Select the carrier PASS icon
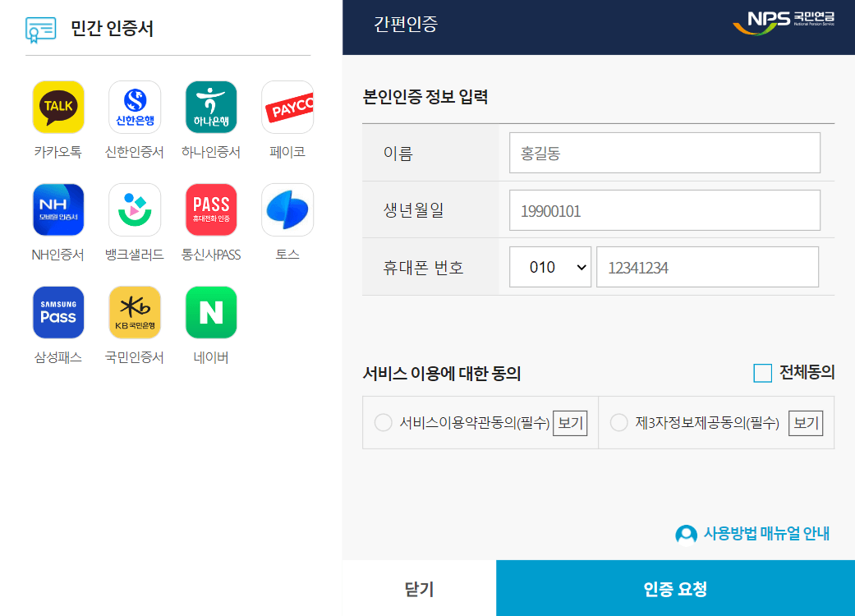The height and width of the screenshot is (616, 855). tap(210, 209)
